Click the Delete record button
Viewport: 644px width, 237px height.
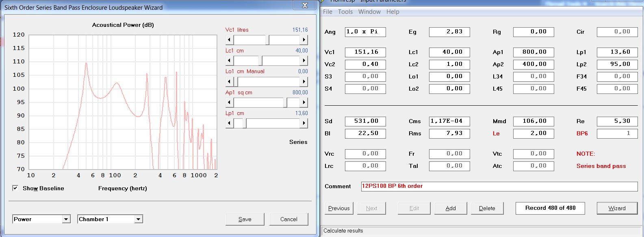487,208
